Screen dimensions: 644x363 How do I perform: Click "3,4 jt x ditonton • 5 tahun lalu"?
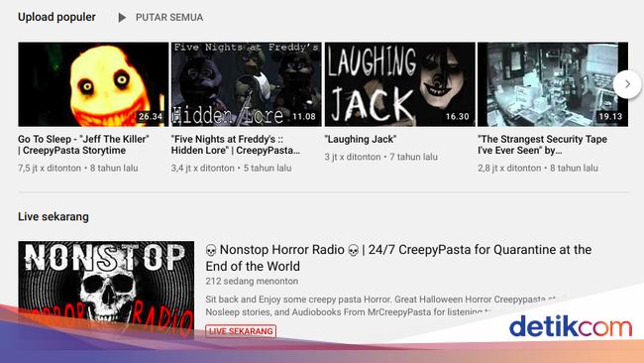tap(231, 169)
